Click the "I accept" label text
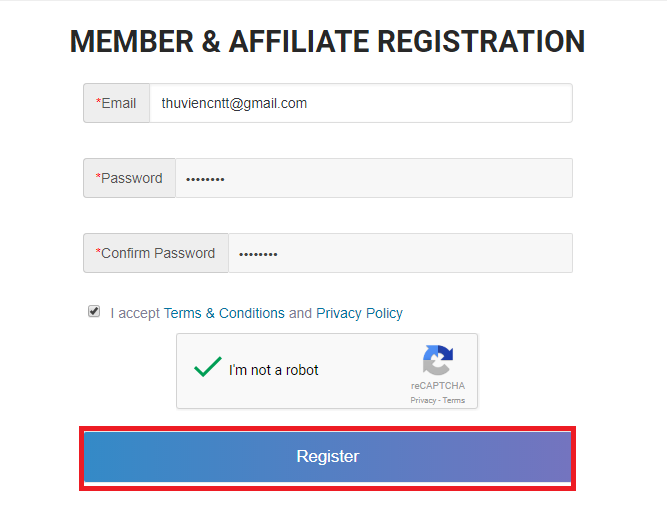The width and height of the screenshot is (667, 525). (x=135, y=314)
